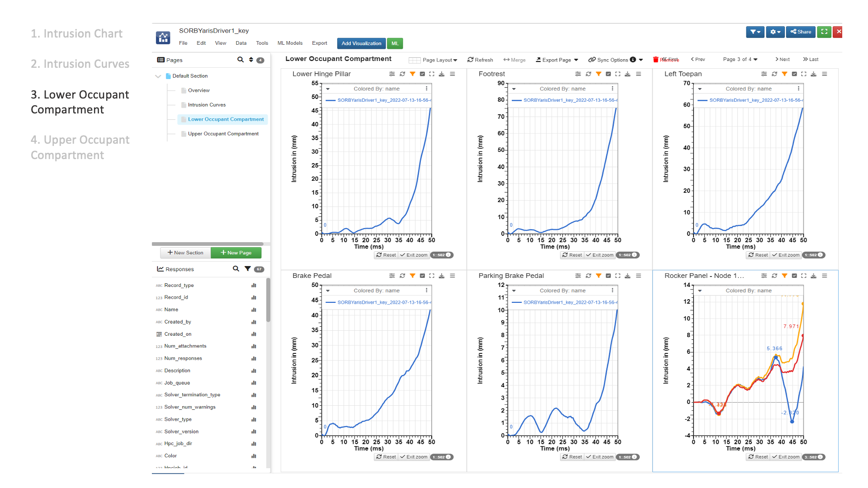Image resolution: width=868 pixels, height=488 pixels.
Task: Open hamburger menu of Parking Brake Pedal chart
Action: pos(638,276)
